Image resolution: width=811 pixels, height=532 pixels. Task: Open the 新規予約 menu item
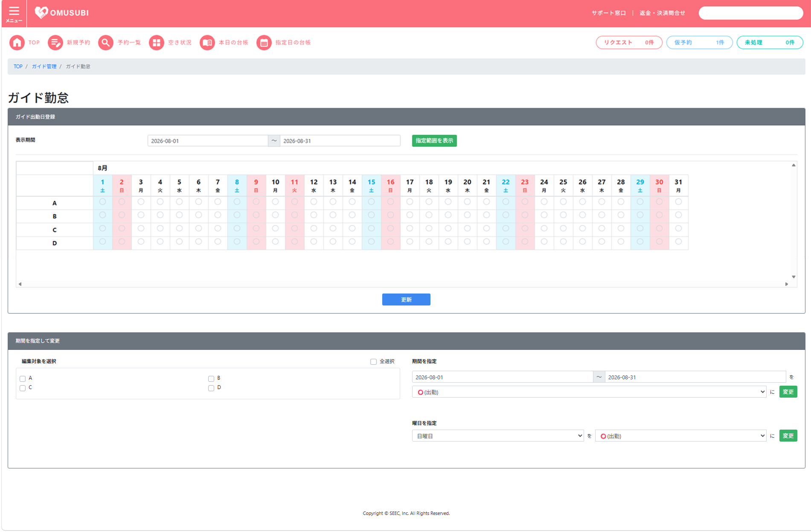(78, 43)
